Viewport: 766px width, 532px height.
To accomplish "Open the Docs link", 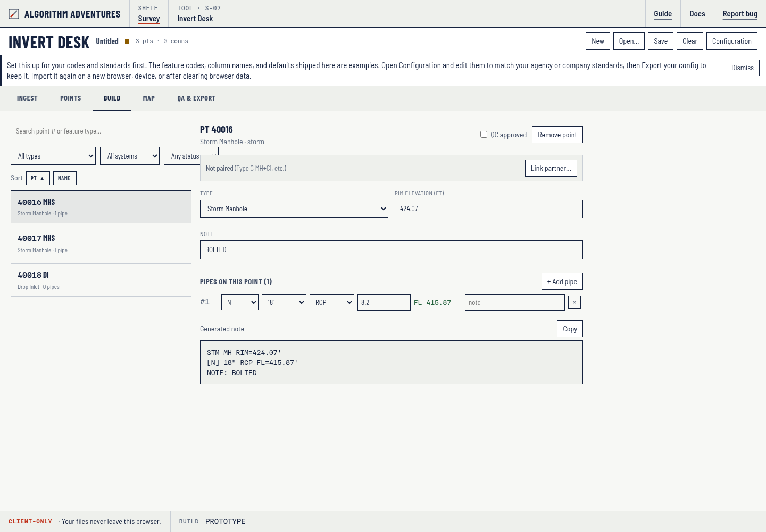I will pos(697,14).
